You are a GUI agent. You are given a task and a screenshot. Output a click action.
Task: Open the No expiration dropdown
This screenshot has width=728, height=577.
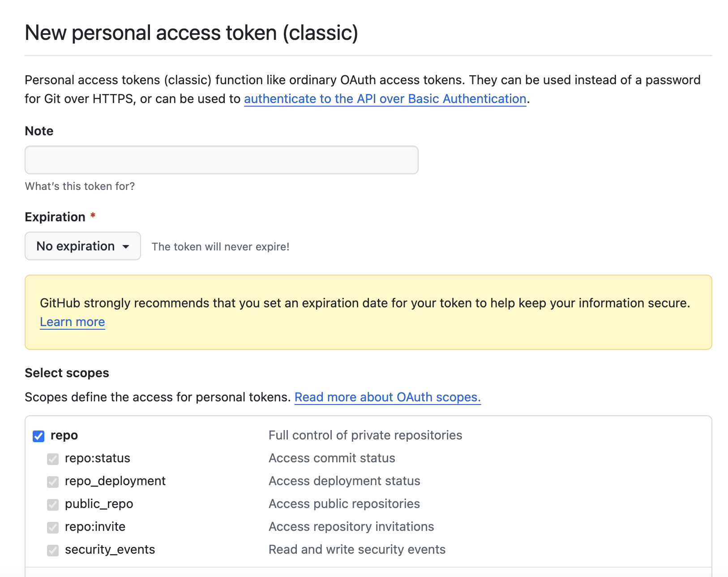(83, 246)
